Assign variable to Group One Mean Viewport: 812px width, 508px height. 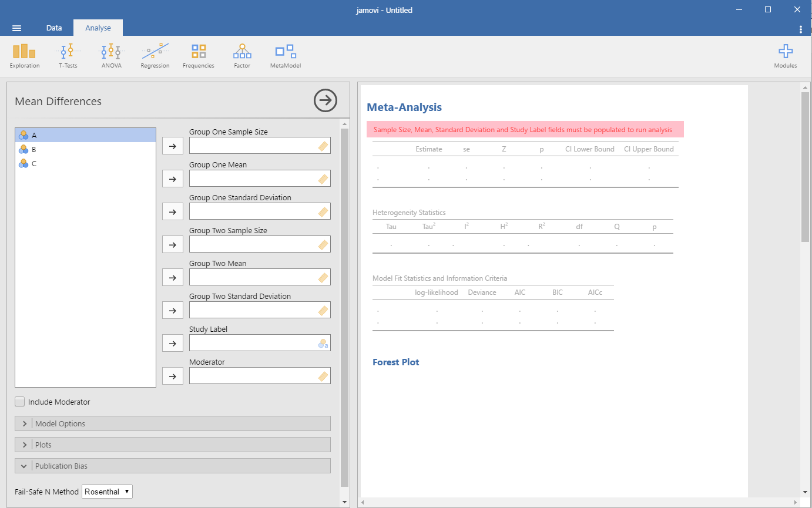(x=173, y=179)
